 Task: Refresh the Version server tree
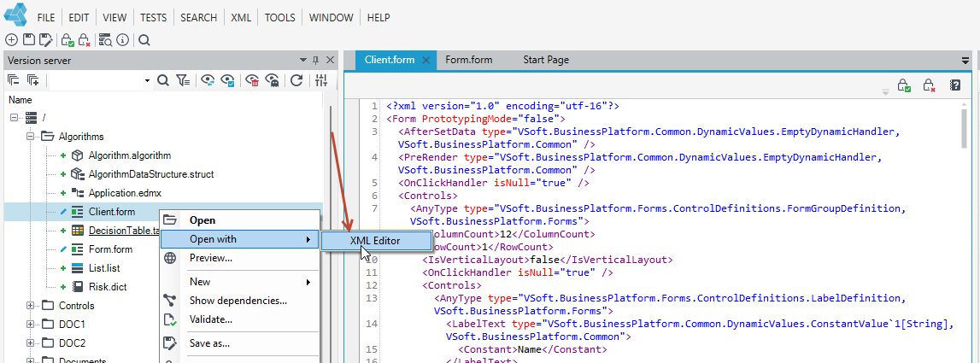point(296,80)
